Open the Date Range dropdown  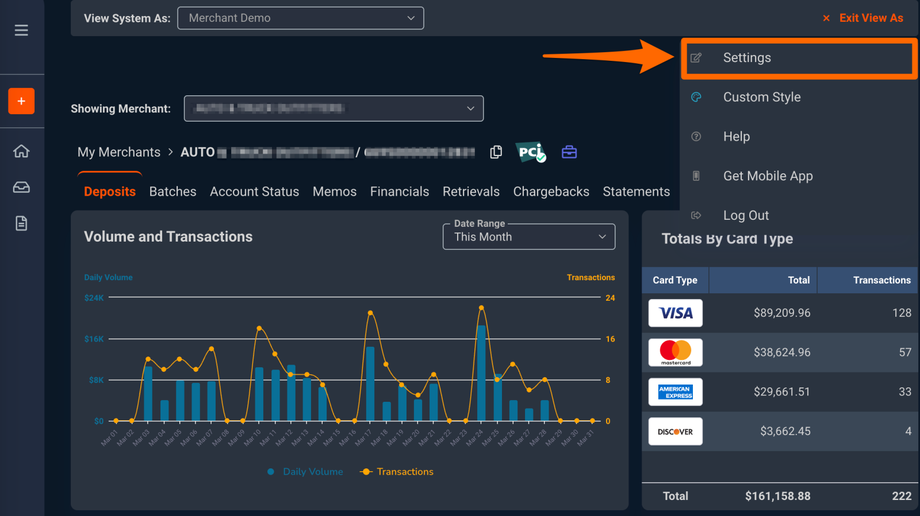click(528, 236)
